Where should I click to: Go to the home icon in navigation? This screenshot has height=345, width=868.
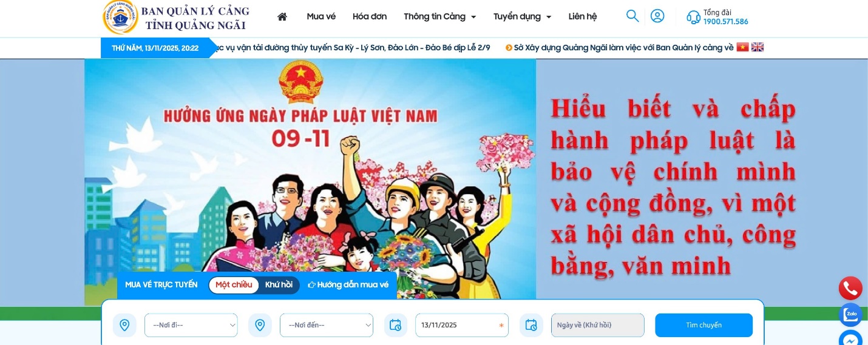pos(282,16)
